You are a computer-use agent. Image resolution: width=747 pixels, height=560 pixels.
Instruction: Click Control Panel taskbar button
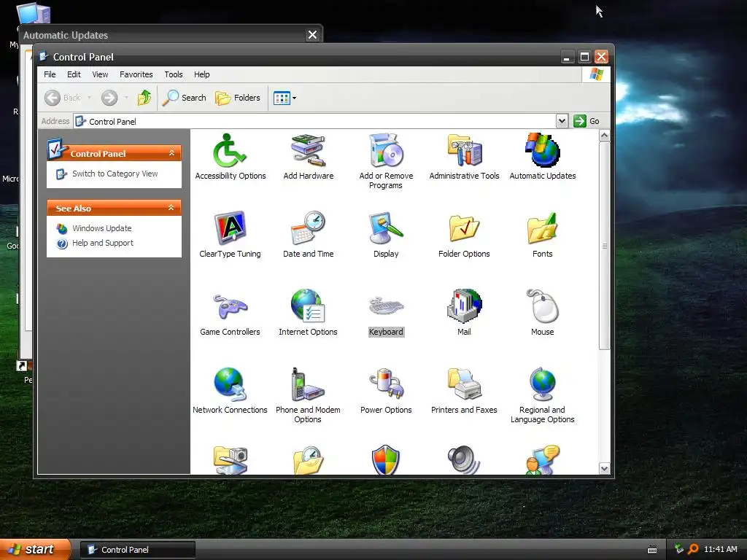pos(137,550)
